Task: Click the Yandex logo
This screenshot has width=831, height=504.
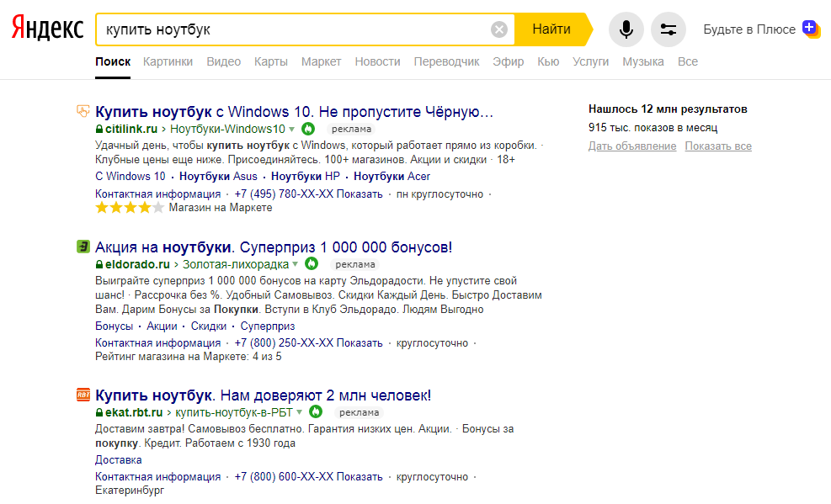Action: pos(48,28)
